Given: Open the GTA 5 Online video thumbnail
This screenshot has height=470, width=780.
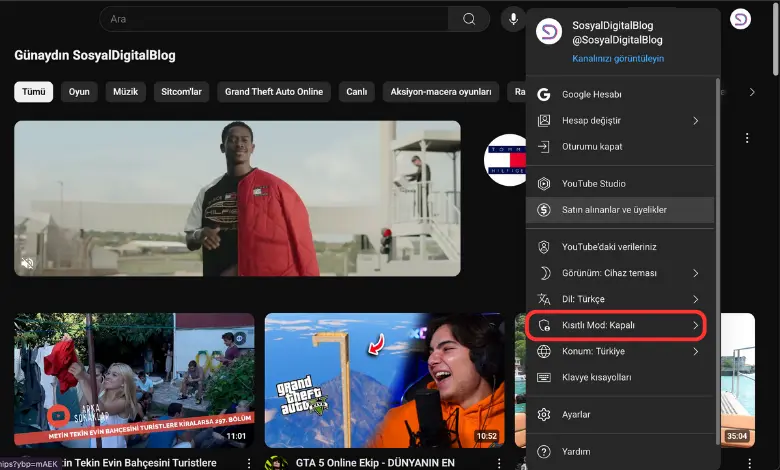Looking at the screenshot, I should click(x=385, y=380).
